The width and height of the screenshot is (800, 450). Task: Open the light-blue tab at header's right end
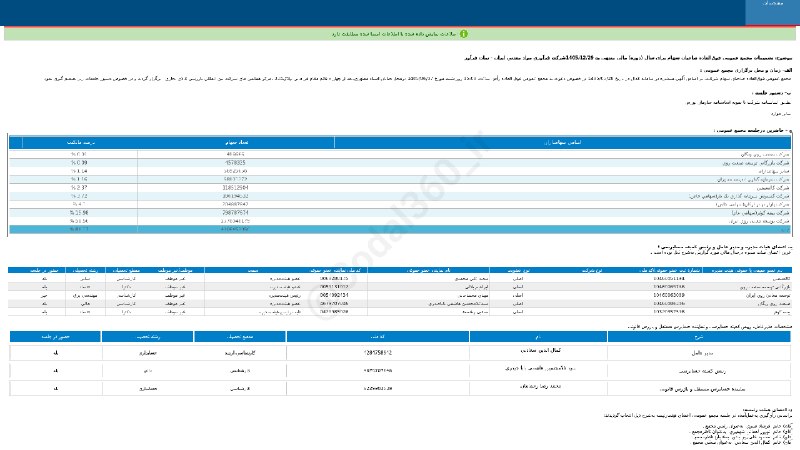pos(772,12)
